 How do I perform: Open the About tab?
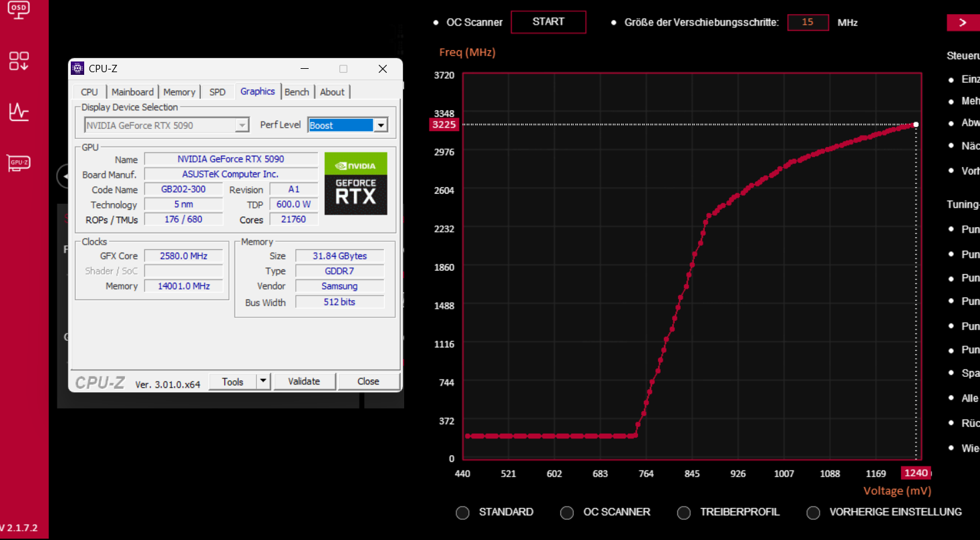(x=332, y=92)
